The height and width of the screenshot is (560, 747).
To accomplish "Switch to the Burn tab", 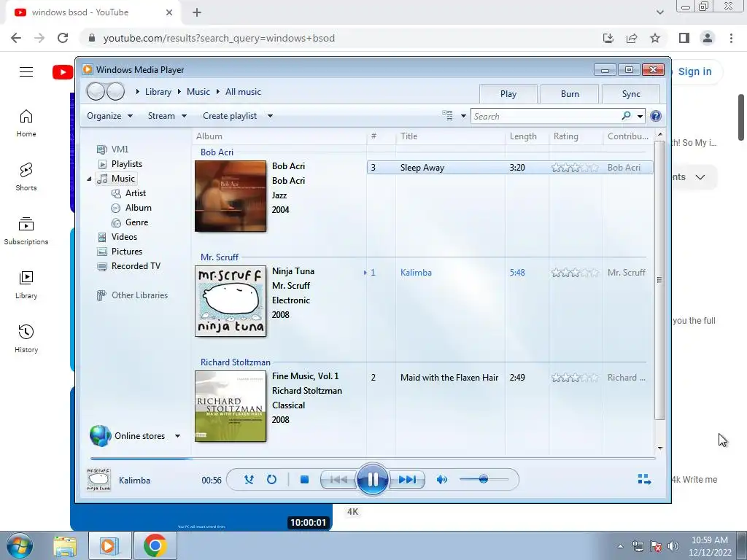I will 570,94.
